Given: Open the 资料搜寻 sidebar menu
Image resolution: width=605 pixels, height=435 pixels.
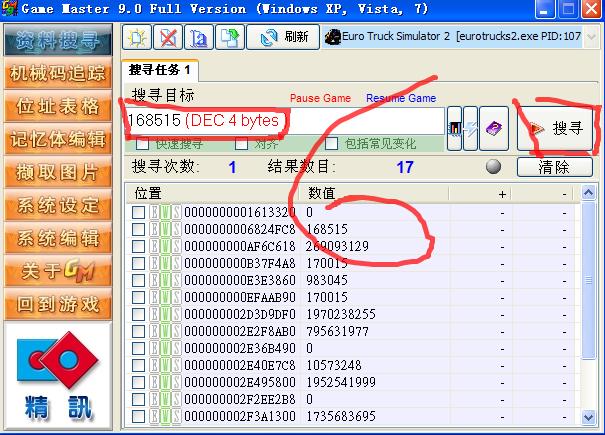Looking at the screenshot, I should tap(58, 40).
